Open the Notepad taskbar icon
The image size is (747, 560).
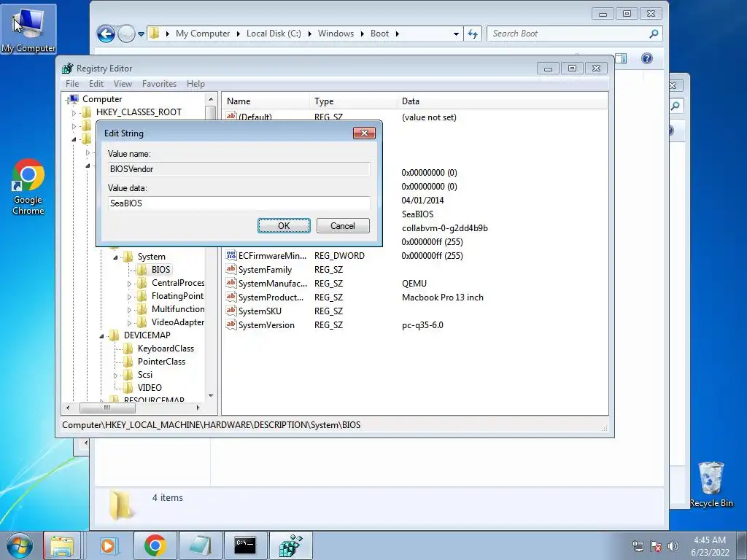coord(201,545)
